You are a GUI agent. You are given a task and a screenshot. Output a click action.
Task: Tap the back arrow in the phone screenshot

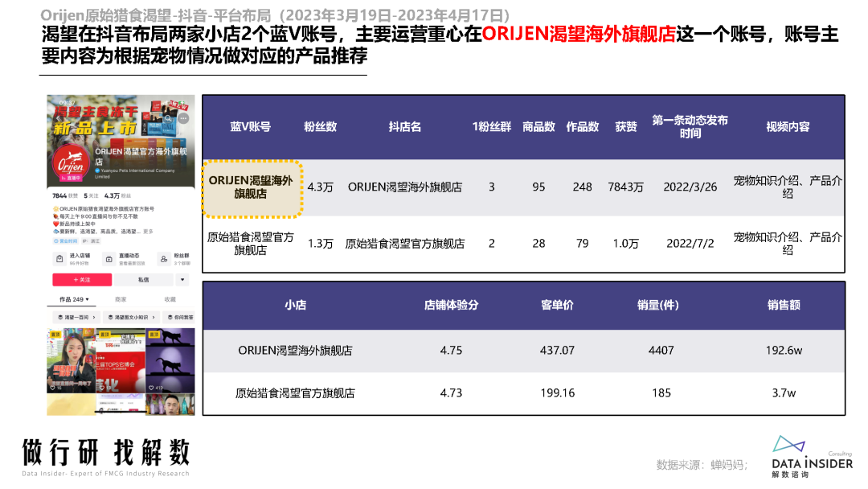click(x=56, y=118)
